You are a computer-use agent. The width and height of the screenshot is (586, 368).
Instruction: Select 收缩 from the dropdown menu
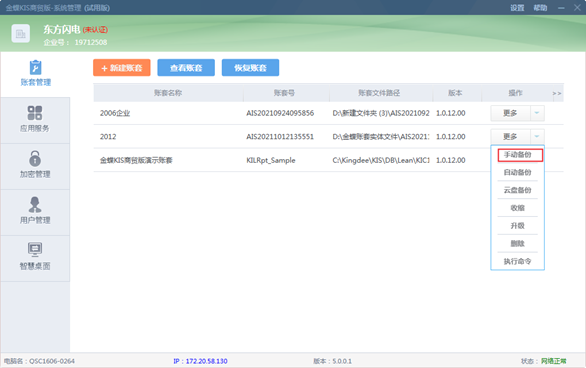tap(517, 208)
